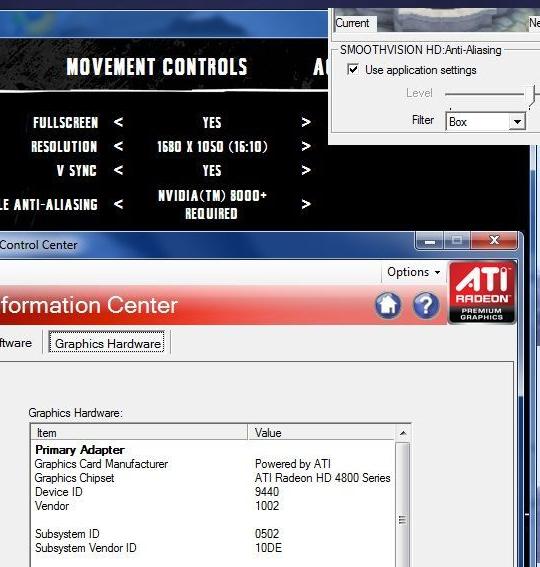Viewport: 540px width, 567px height.
Task: Click the left arrow beside Anti-Aliasing option
Action: (118, 204)
